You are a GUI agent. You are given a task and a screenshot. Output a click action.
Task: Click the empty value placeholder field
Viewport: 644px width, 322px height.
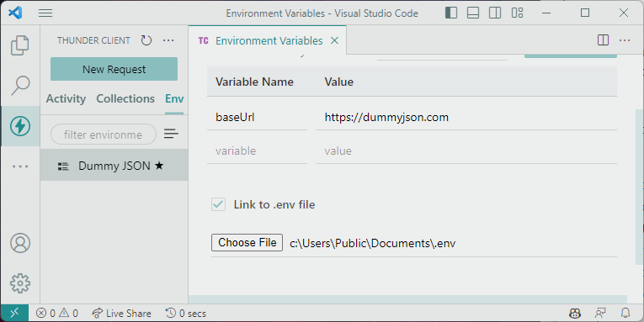point(466,151)
